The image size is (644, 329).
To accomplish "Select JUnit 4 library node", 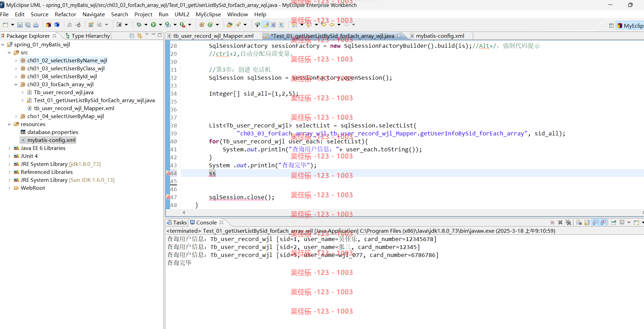I will [29, 156].
